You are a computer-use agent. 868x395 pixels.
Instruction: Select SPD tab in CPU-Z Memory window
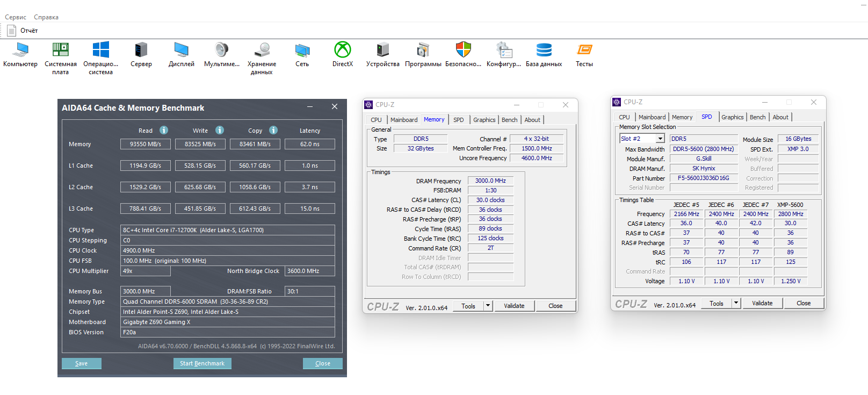pos(459,120)
